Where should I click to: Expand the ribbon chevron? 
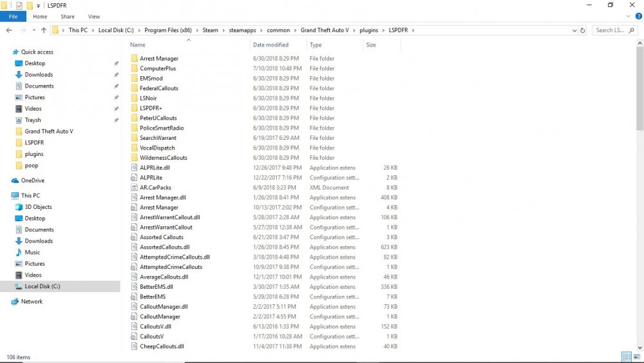tap(628, 17)
